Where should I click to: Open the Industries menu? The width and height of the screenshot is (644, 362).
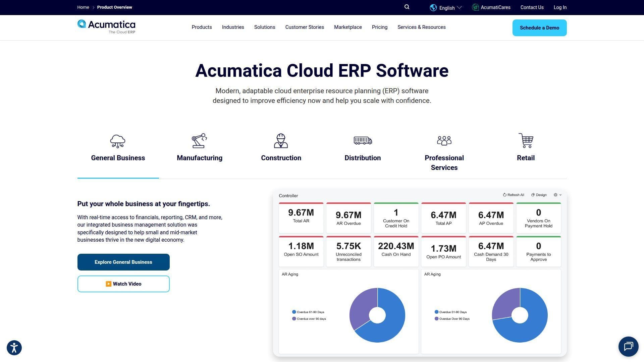(x=233, y=27)
